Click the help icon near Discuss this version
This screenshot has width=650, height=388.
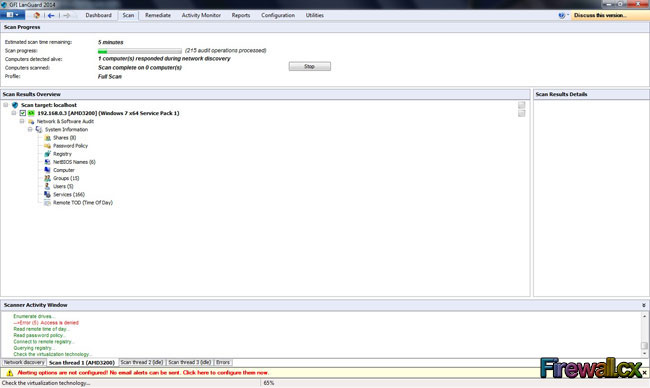(562, 15)
